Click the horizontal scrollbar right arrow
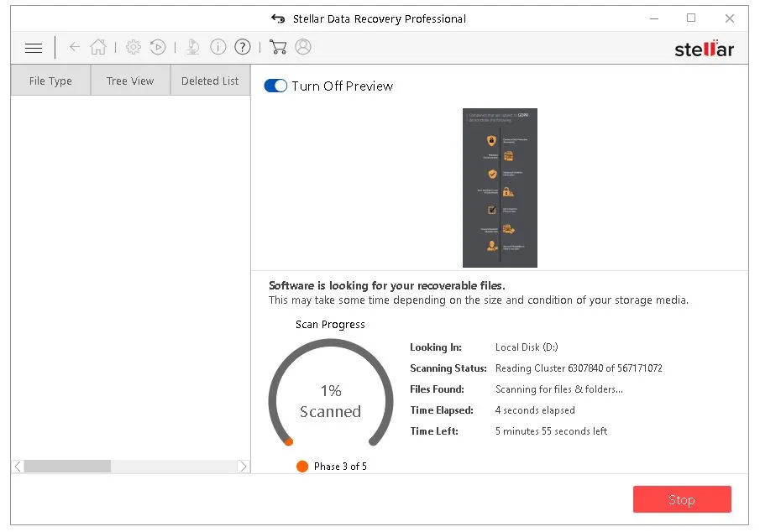 point(243,466)
